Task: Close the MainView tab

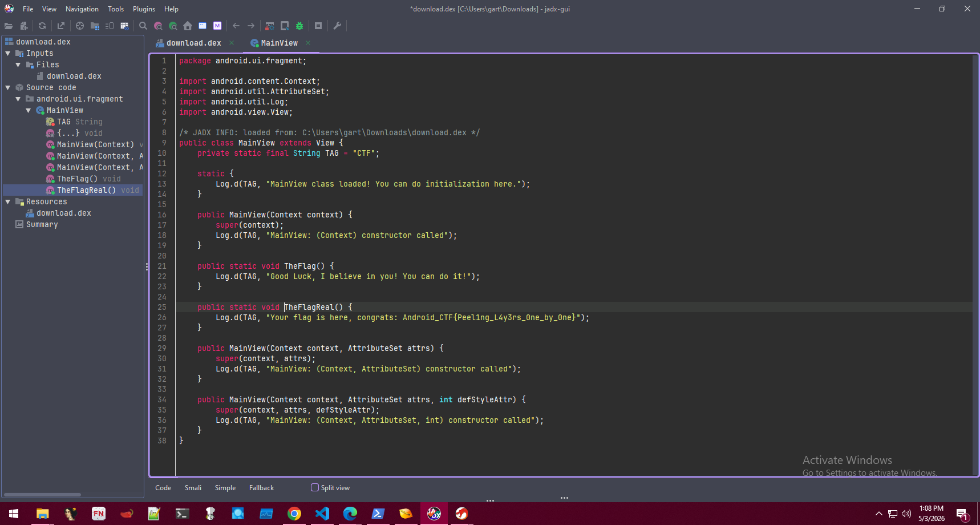Action: pyautogui.click(x=308, y=43)
